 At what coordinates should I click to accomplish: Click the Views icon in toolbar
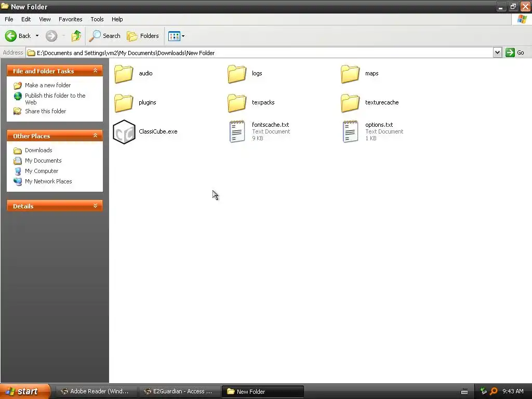pyautogui.click(x=174, y=36)
